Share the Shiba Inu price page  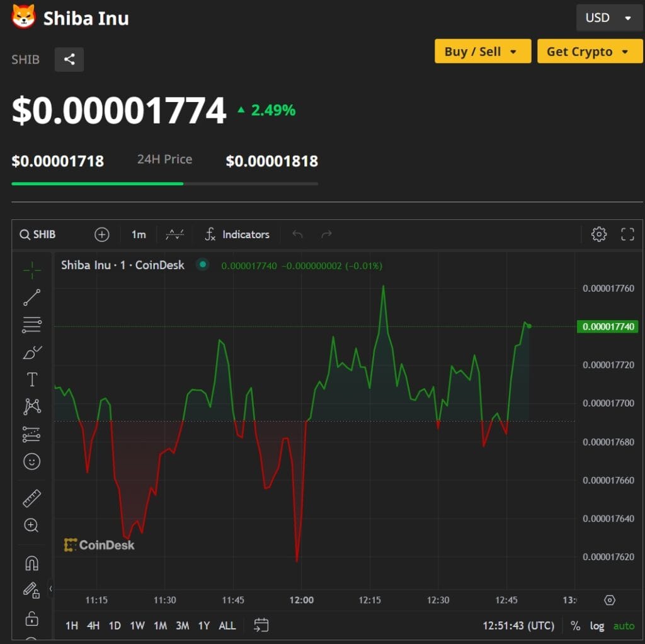(69, 59)
